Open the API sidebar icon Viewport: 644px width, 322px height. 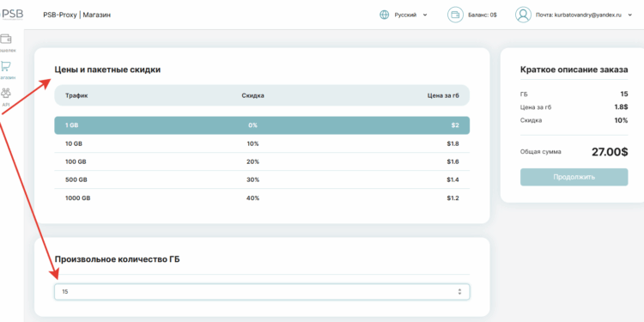[6, 93]
